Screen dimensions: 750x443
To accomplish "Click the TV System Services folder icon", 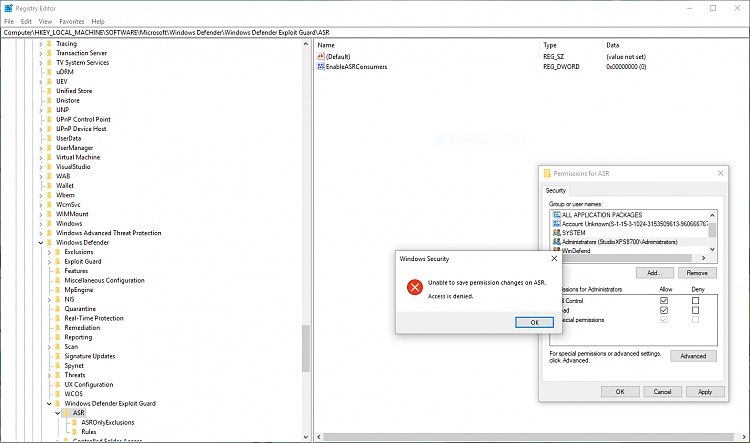I will [49, 63].
